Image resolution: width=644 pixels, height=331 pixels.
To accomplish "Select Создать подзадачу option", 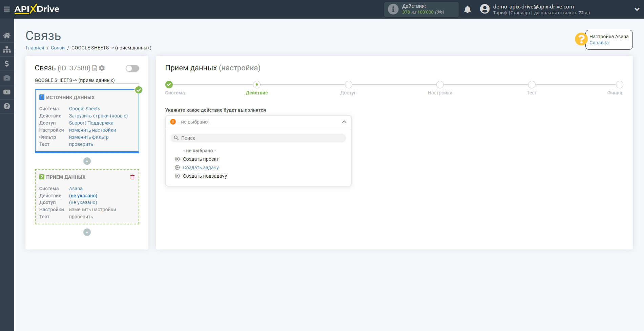I will point(205,176).
